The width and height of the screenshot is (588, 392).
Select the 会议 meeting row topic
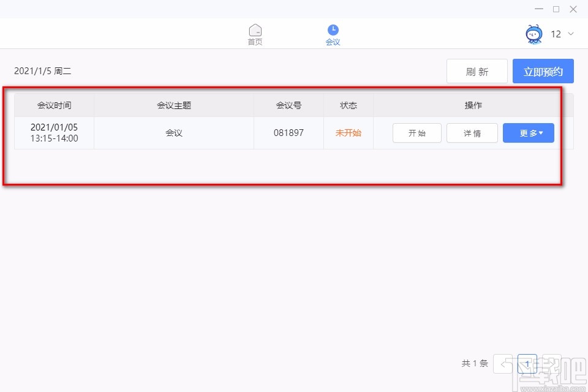click(173, 133)
